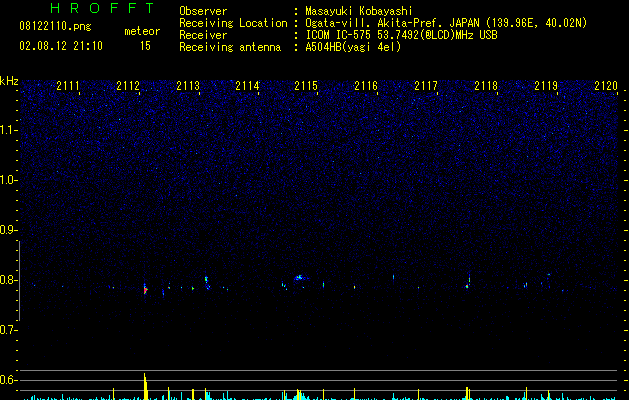This screenshot has width=629, height=400.
Task: Click the cyan meteor echo near 2115
Action: [299, 277]
